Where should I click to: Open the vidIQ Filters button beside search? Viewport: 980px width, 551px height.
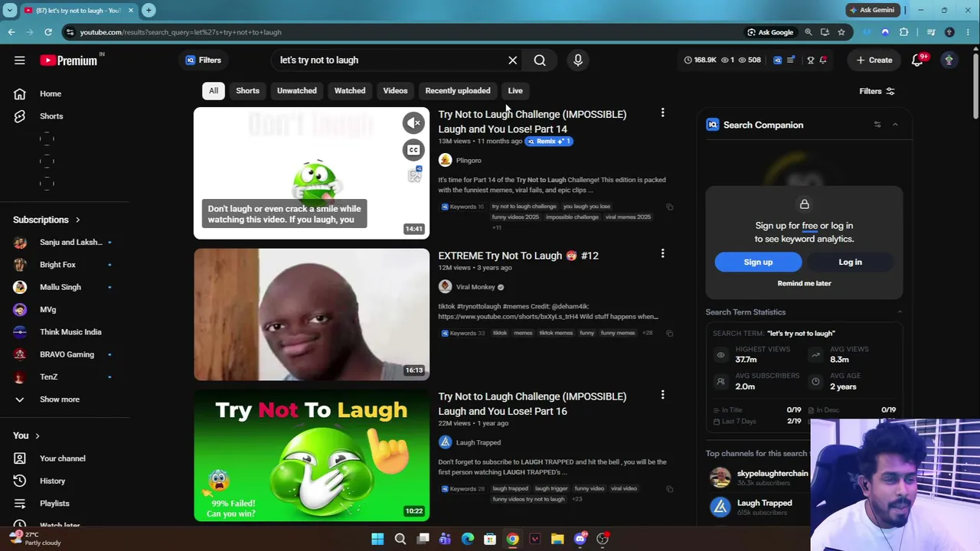click(x=203, y=60)
